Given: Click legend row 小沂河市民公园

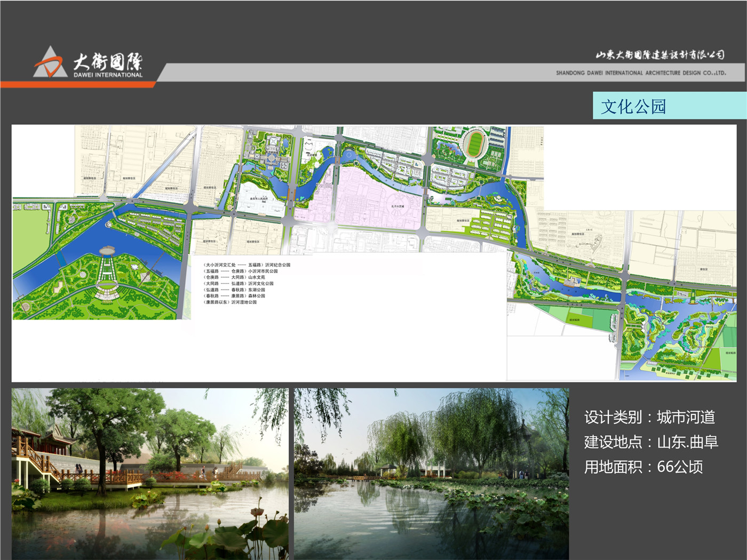Looking at the screenshot, I should (x=240, y=271).
